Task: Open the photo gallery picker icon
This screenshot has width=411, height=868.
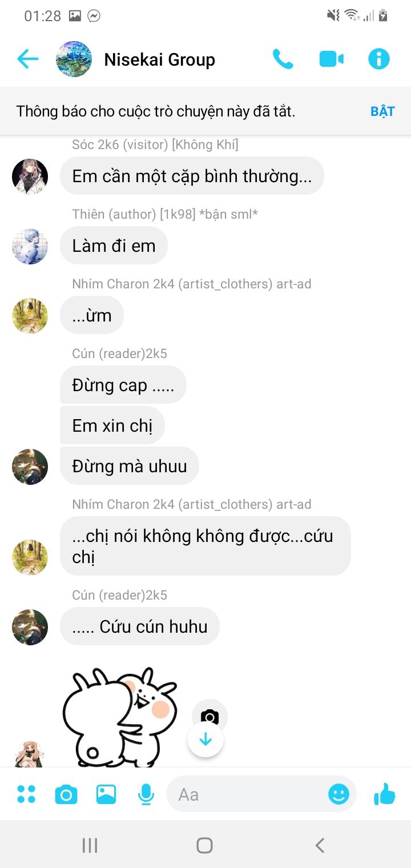Action: coord(106,794)
